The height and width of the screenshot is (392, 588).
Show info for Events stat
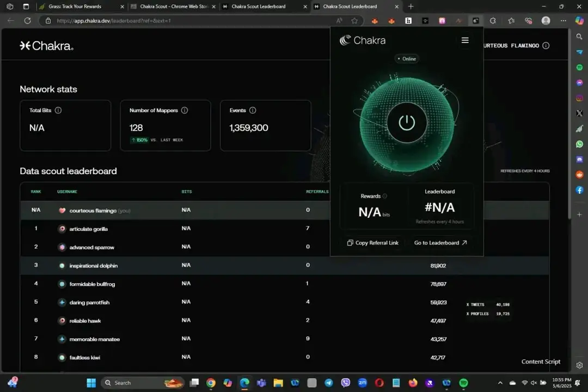[x=253, y=111]
